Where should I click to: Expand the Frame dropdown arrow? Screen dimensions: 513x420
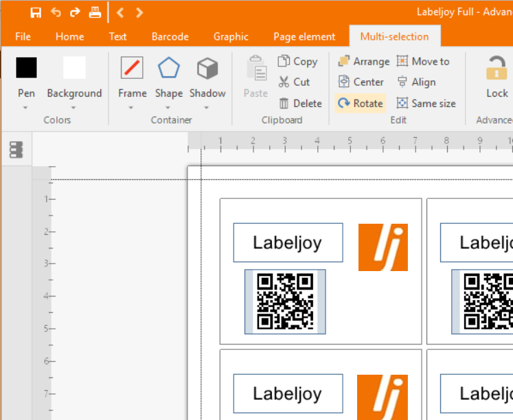pos(131,108)
